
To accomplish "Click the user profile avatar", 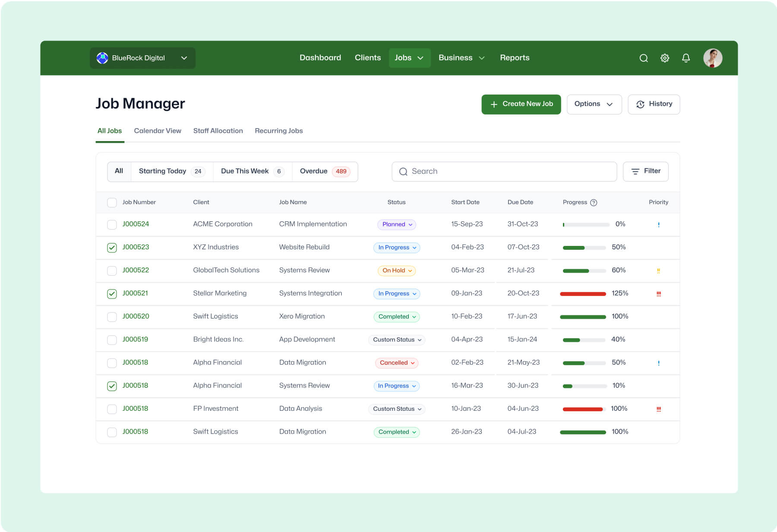I will 713,58.
